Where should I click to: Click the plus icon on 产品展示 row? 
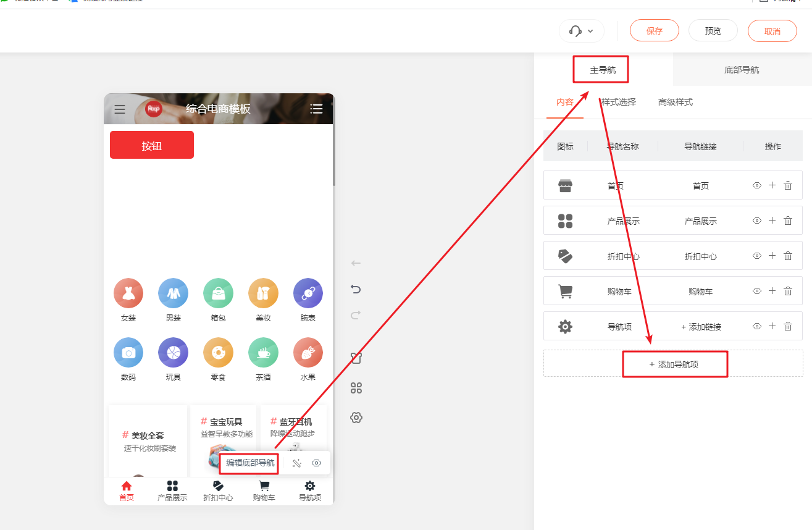pos(772,221)
